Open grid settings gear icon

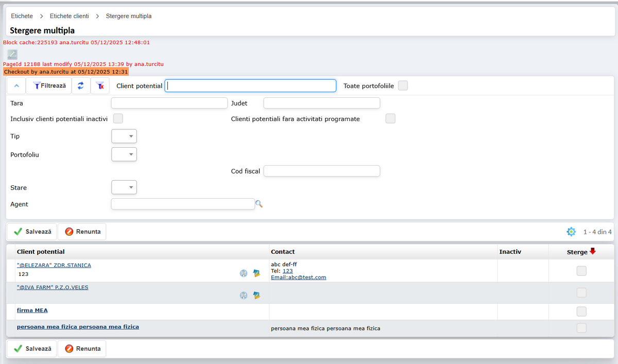point(571,232)
